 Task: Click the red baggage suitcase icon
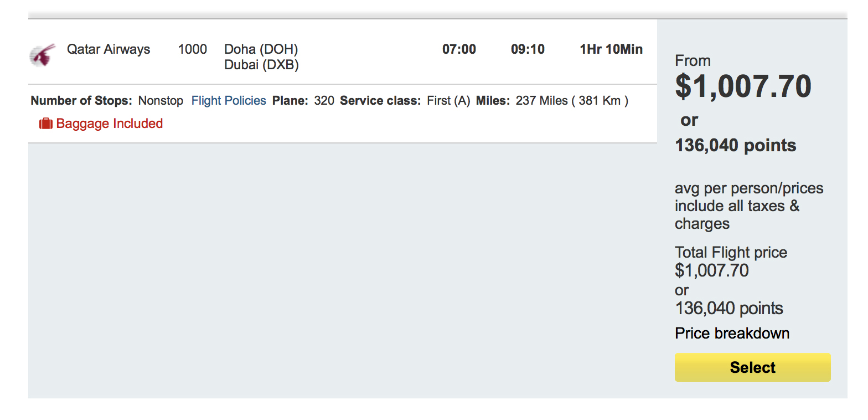pos(45,124)
